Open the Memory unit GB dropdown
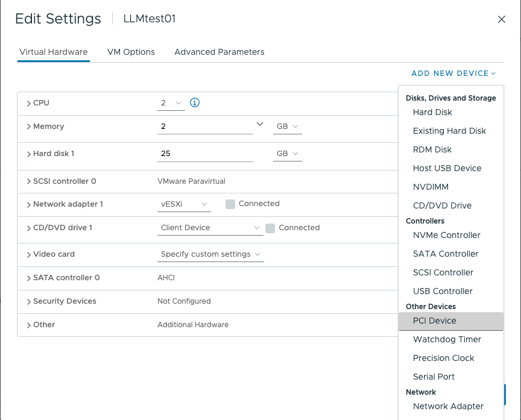The width and height of the screenshot is (521, 420). pos(288,127)
